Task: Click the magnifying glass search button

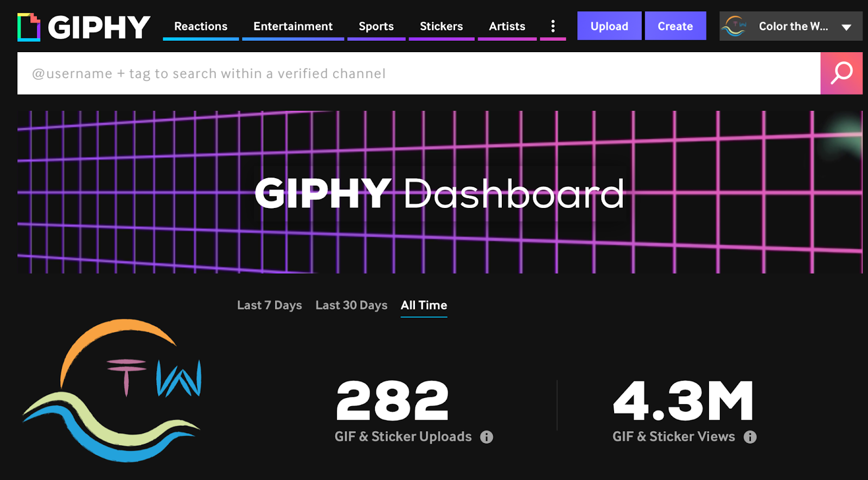Action: [x=841, y=73]
